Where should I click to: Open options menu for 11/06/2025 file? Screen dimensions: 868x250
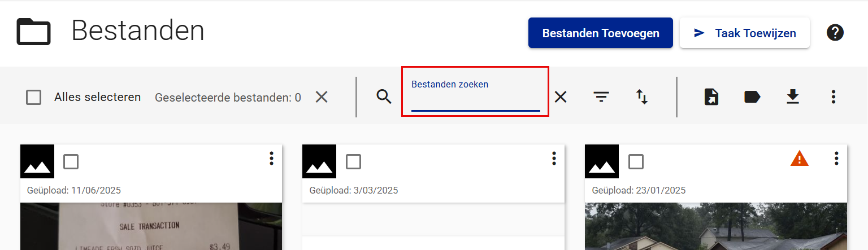[x=271, y=159]
